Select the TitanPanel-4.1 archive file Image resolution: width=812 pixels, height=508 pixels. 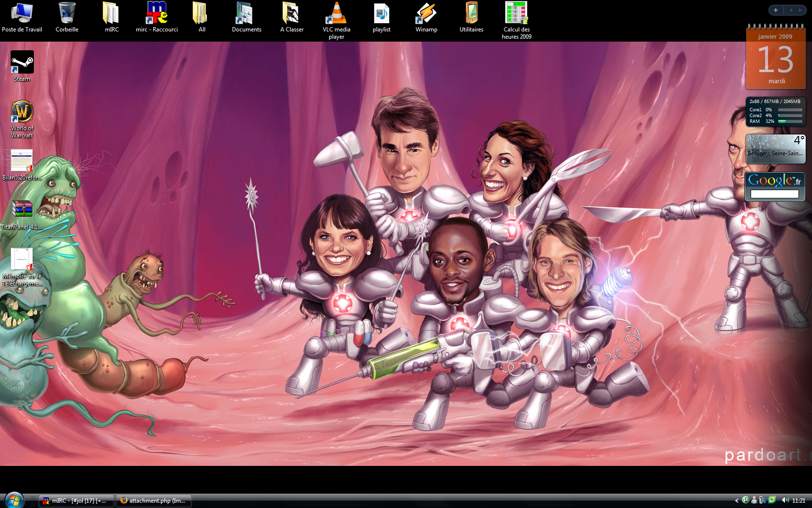[22, 214]
